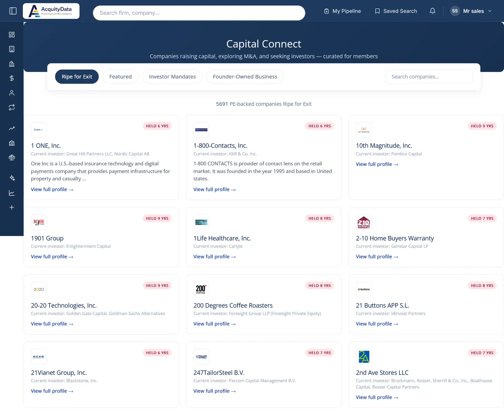Screen dimensions: 504x420
Task: View full profile of 1Life Healthcare, Inc.
Action: click(x=215, y=257)
